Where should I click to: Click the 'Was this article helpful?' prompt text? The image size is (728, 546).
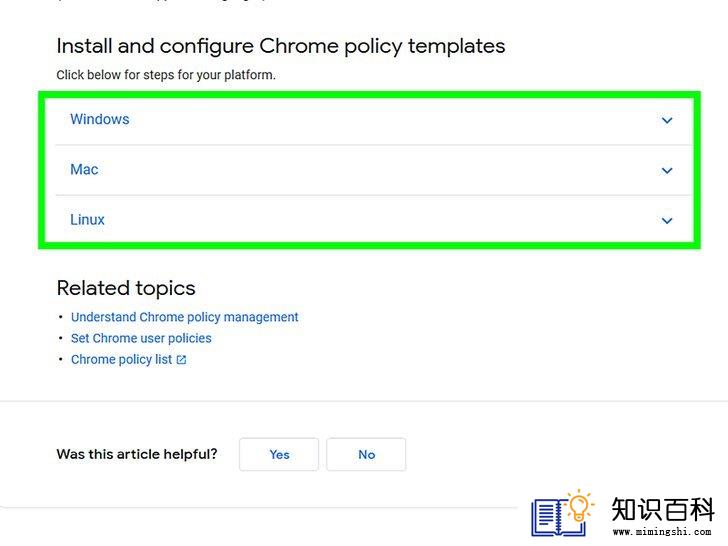pyautogui.click(x=137, y=454)
